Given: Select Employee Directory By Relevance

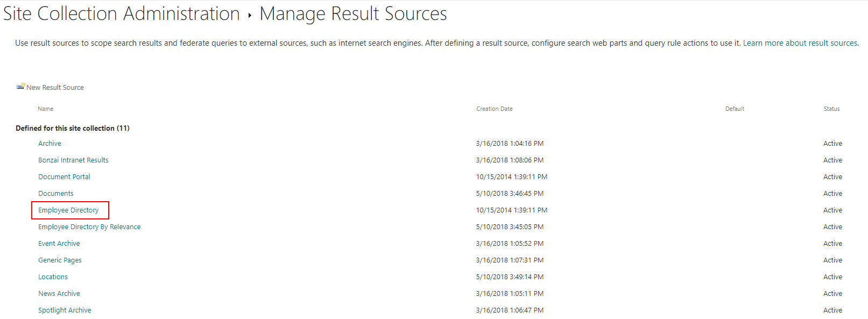Looking at the screenshot, I should point(89,227).
